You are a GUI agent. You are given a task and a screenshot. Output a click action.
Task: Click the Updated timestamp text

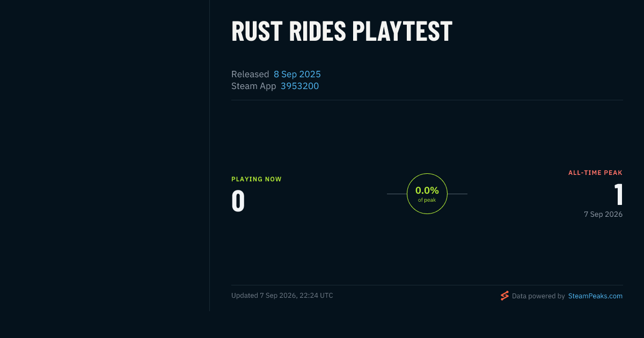pyautogui.click(x=282, y=296)
